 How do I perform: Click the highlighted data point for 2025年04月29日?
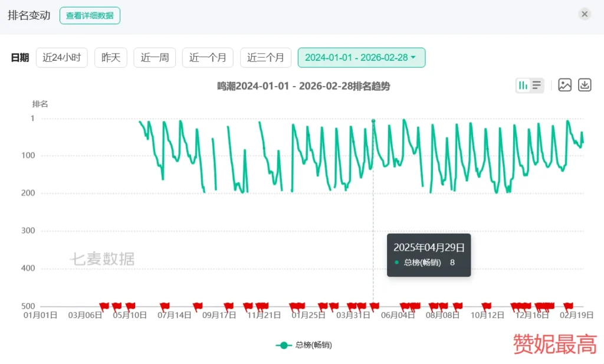click(x=373, y=121)
